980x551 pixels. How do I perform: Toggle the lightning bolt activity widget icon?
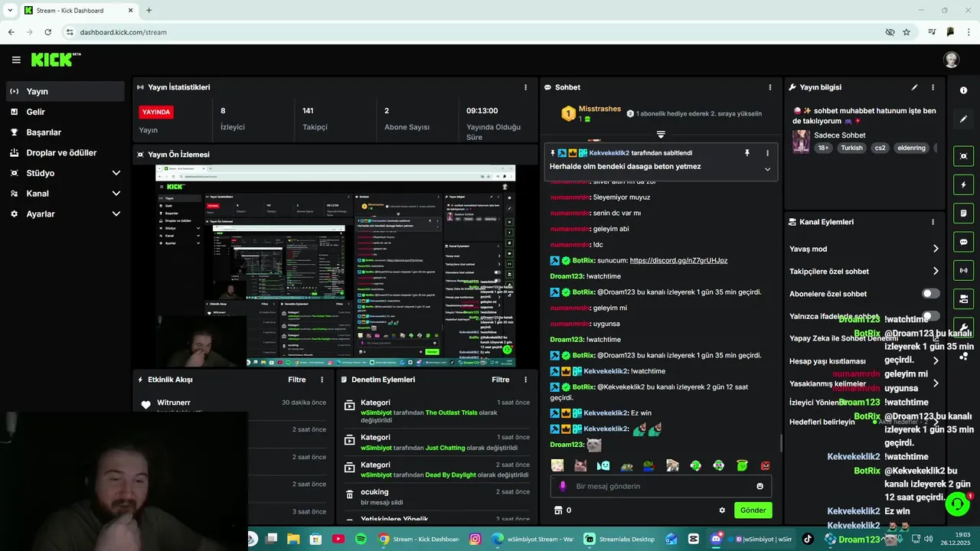tap(963, 184)
